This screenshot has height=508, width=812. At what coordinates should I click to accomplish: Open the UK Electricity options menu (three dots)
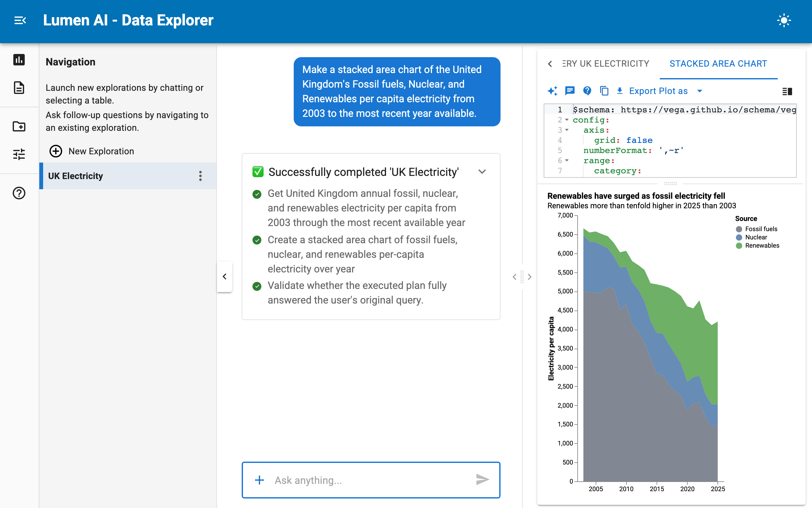pyautogui.click(x=200, y=176)
